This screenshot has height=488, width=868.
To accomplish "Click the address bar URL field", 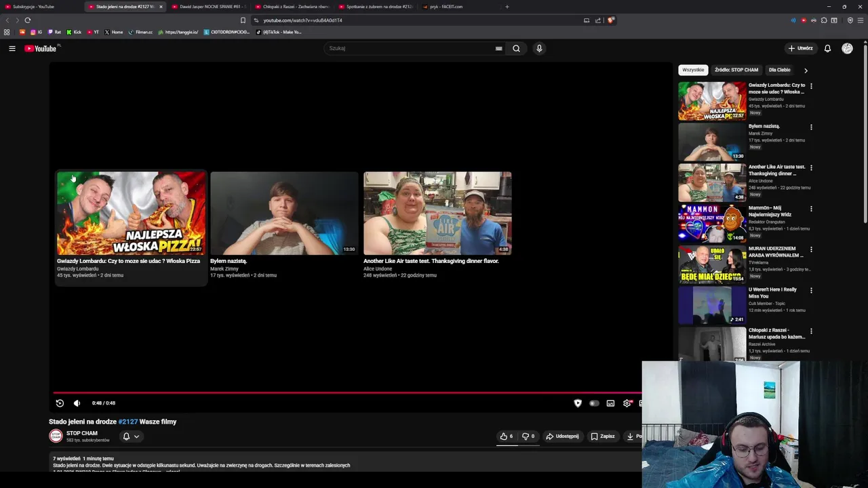I will pyautogui.click(x=420, y=20).
